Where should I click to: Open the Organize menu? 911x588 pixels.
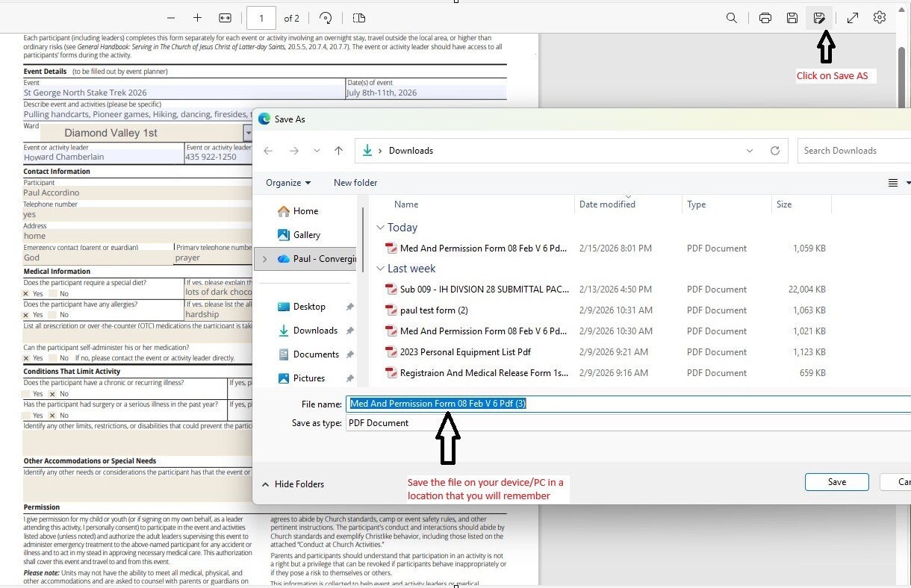click(x=288, y=183)
